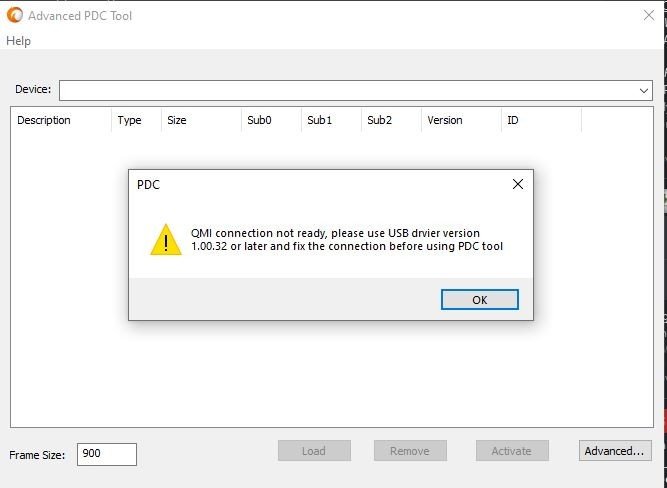
Task: Click the Load button
Action: [314, 451]
